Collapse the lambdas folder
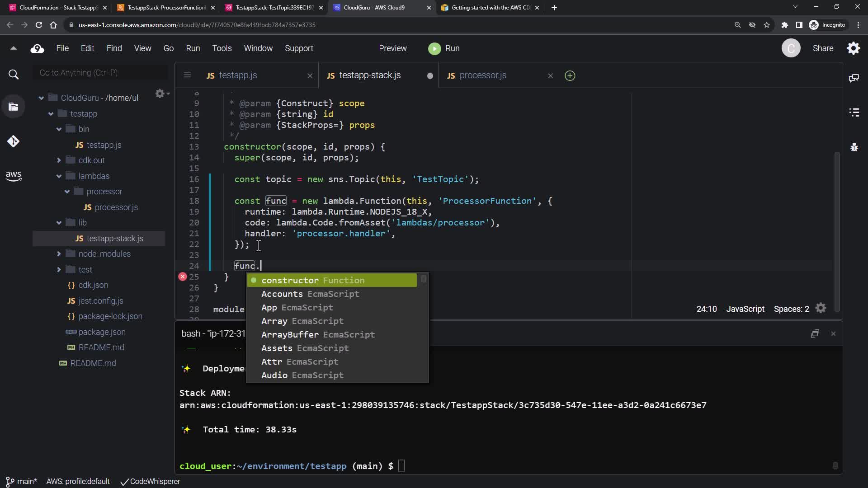This screenshot has height=488, width=868. [x=59, y=176]
